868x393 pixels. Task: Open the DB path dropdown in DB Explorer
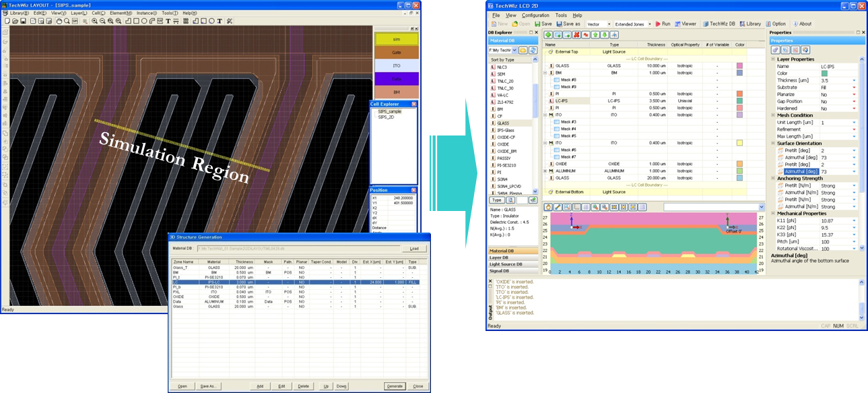(514, 50)
